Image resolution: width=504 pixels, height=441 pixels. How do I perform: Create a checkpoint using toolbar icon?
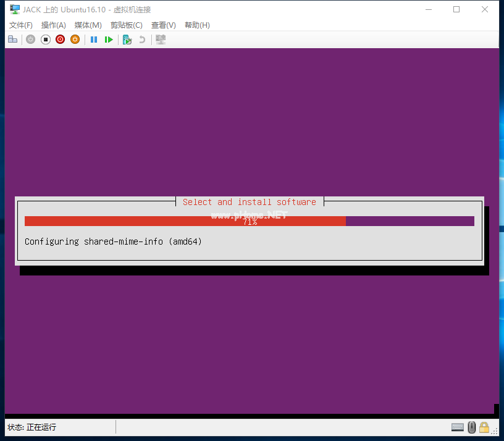(x=127, y=40)
